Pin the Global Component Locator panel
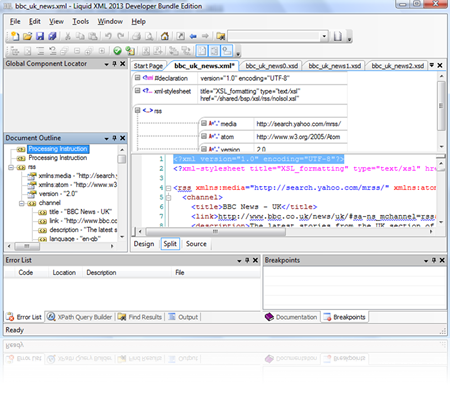 (114, 63)
